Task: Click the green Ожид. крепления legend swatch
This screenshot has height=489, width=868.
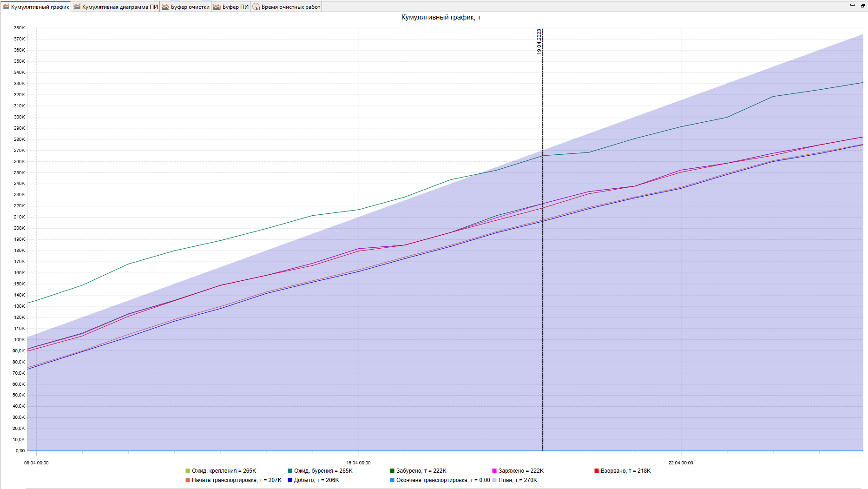Action: [188, 471]
